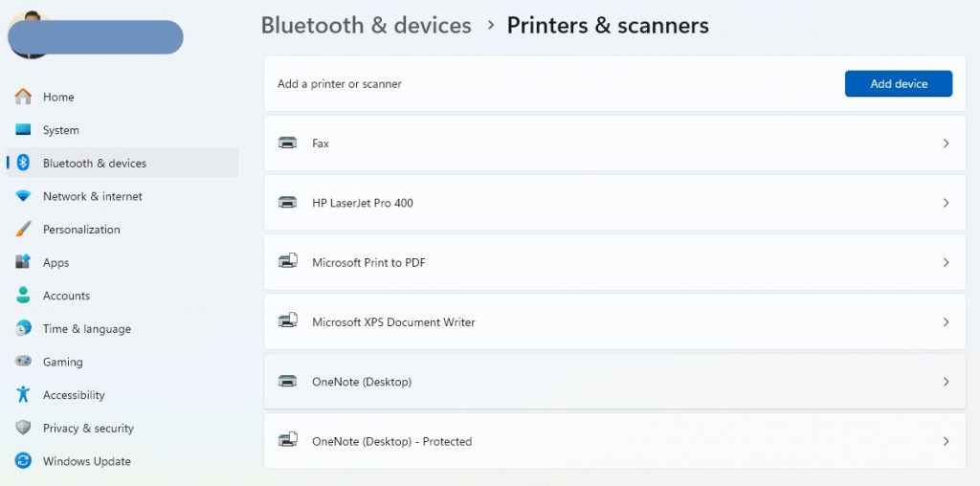This screenshot has height=486, width=980.
Task: Click the Network & internet Wi-Fi icon
Action: (x=23, y=196)
